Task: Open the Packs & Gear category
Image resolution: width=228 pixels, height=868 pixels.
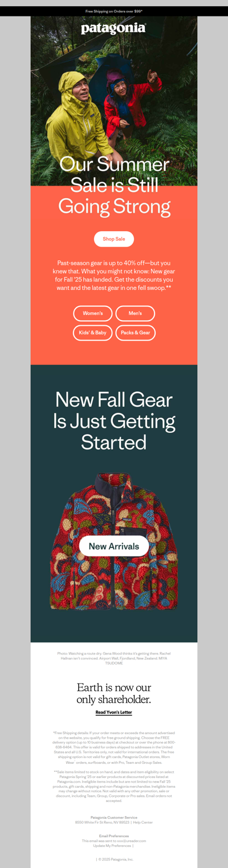Action: coord(135,333)
